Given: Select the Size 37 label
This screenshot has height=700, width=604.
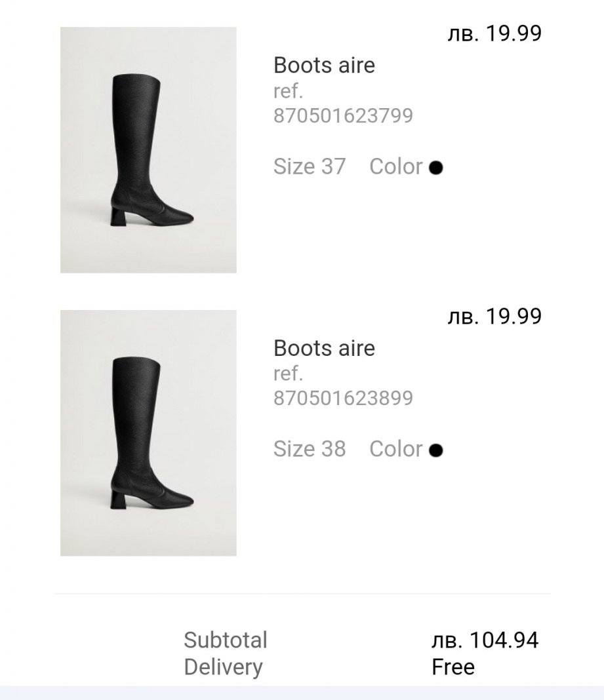Looking at the screenshot, I should tap(309, 166).
